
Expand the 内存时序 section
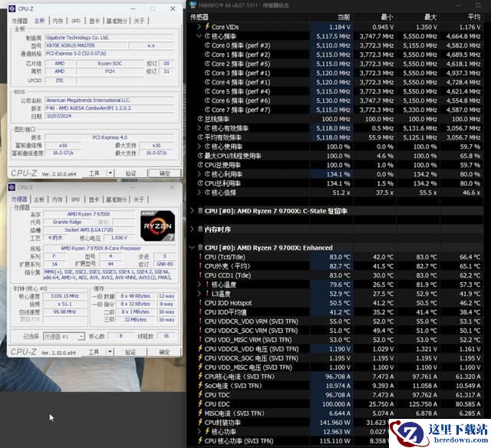(x=193, y=229)
